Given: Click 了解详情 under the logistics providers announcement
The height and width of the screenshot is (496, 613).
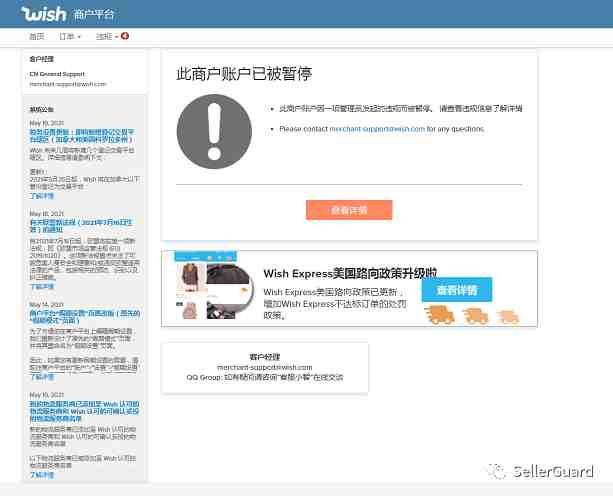Looking at the screenshot, I should pyautogui.click(x=42, y=475).
